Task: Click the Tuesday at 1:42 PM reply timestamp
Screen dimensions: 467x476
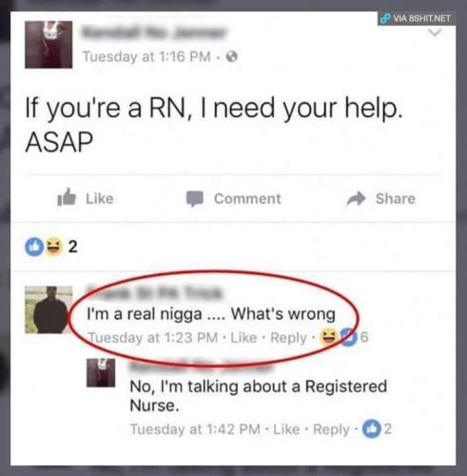Action: pyautogui.click(x=195, y=429)
